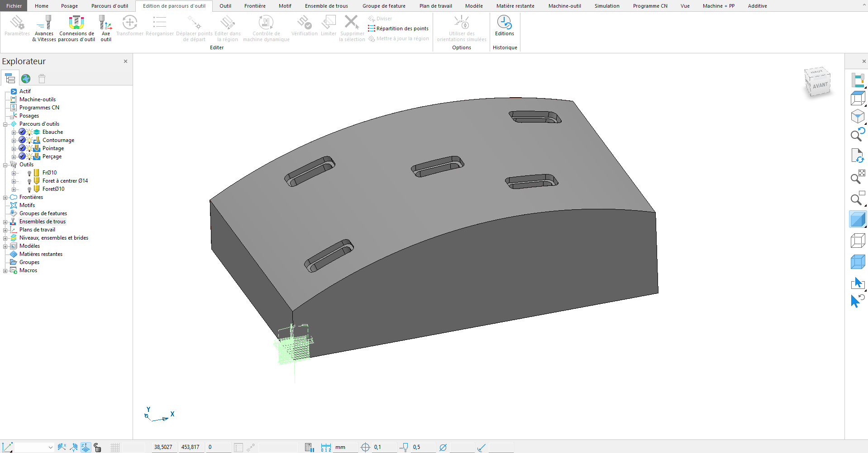Select wireframe view icon
Image resolution: width=868 pixels, height=453 pixels.
858,241
